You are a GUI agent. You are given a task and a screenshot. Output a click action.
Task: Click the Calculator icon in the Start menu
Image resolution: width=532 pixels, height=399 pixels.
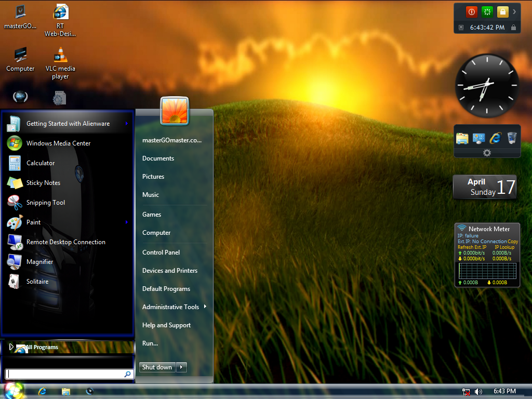pyautogui.click(x=15, y=163)
